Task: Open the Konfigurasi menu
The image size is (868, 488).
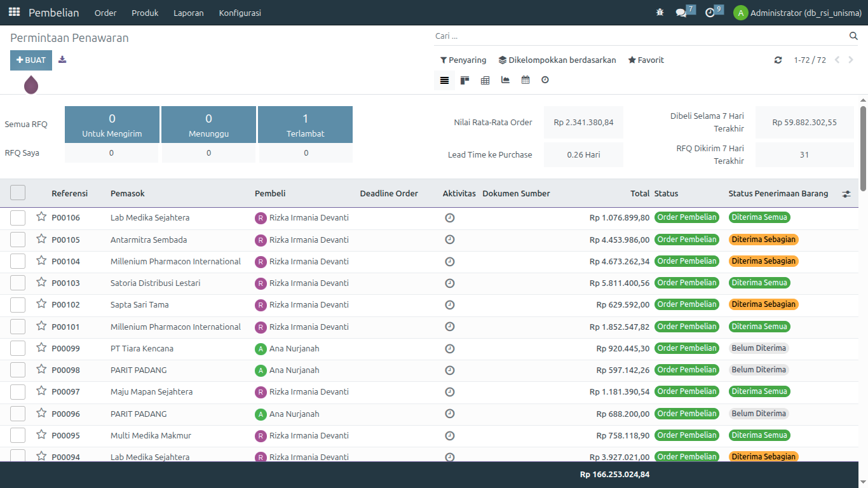Action: coord(240,13)
